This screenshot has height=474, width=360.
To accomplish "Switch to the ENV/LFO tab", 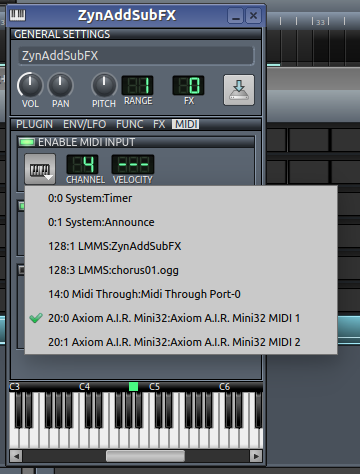I will pos(85,124).
